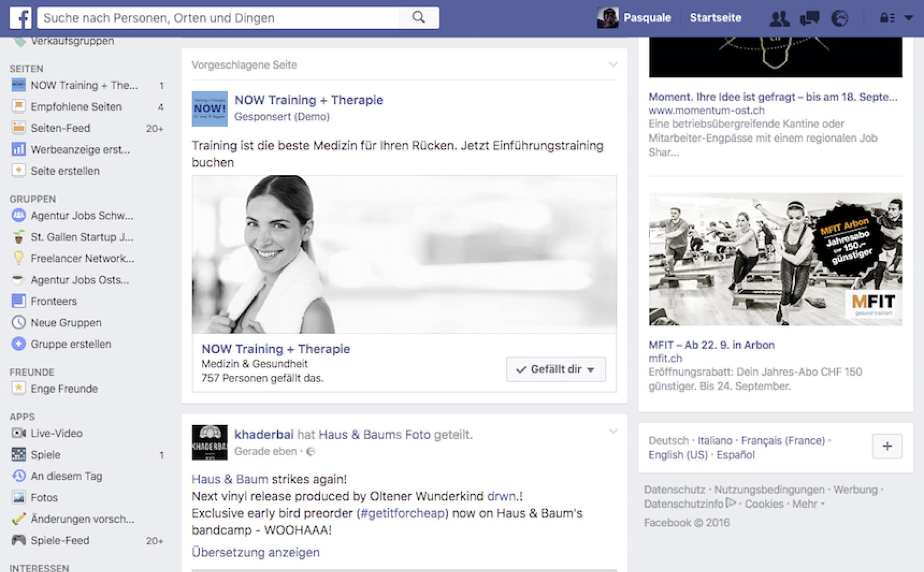
Task: Click the Spiele-Feed gamepad icon
Action: point(18,540)
